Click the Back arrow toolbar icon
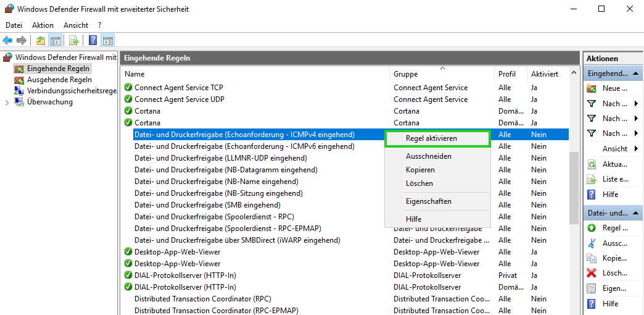The height and width of the screenshot is (315, 644). 7,40
